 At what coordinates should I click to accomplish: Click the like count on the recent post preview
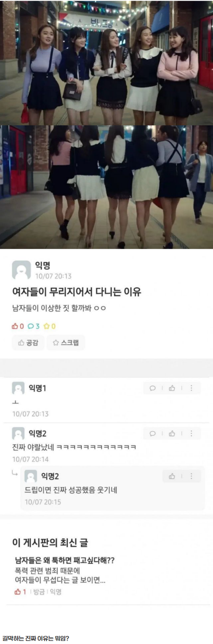pyautogui.click(x=20, y=592)
